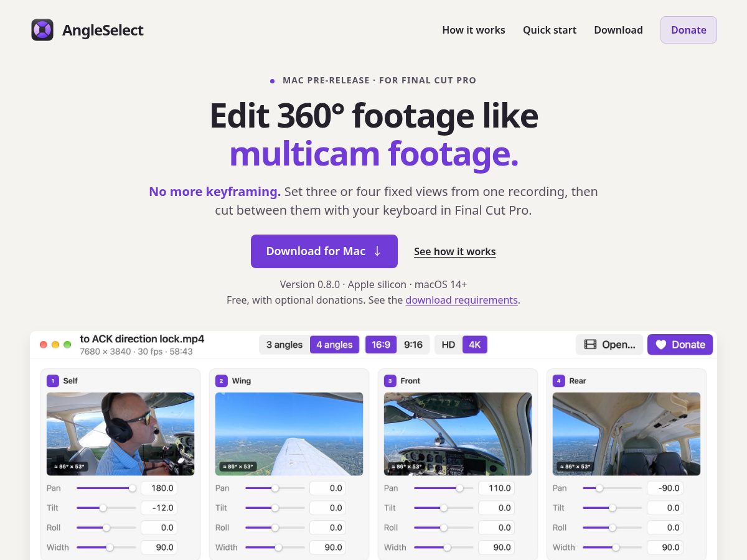Image resolution: width=747 pixels, height=560 pixels.
Task: Click the 'AngleSelect' brand name text
Action: click(x=103, y=30)
